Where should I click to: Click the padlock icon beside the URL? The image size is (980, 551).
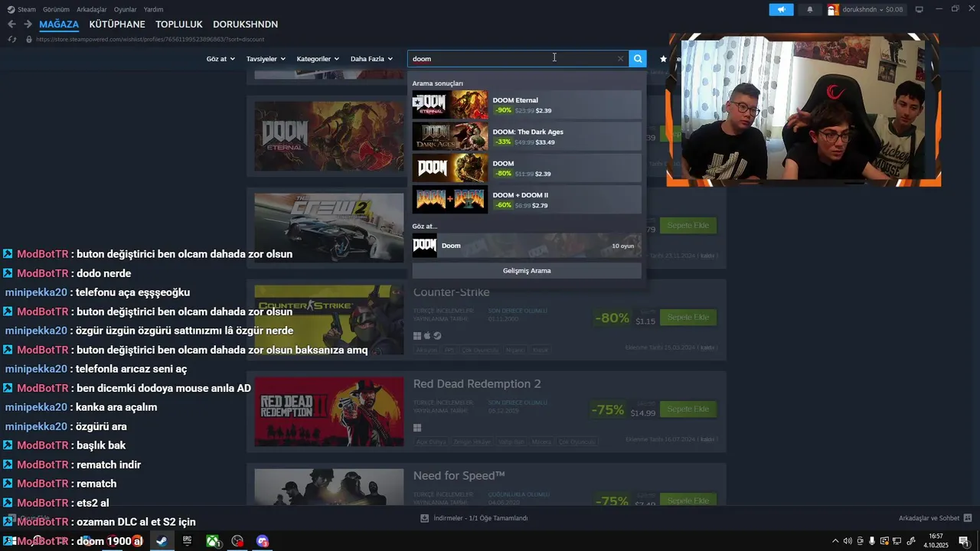(x=29, y=39)
